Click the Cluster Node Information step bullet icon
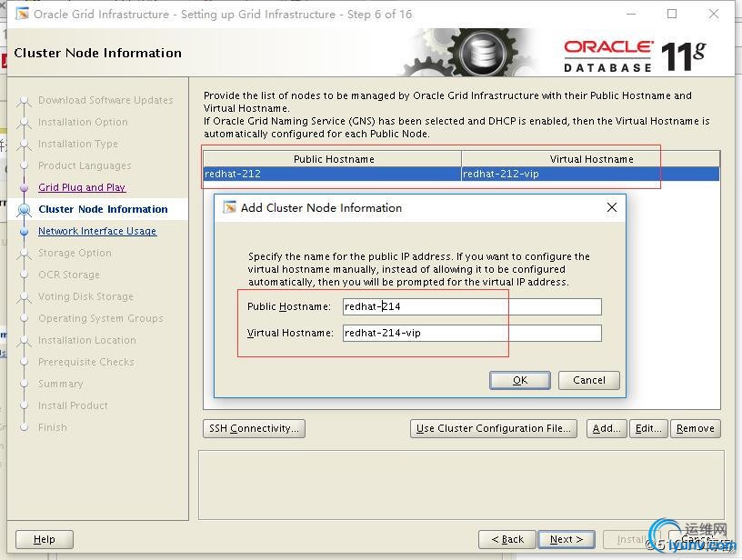The width and height of the screenshot is (742, 560). point(25,209)
